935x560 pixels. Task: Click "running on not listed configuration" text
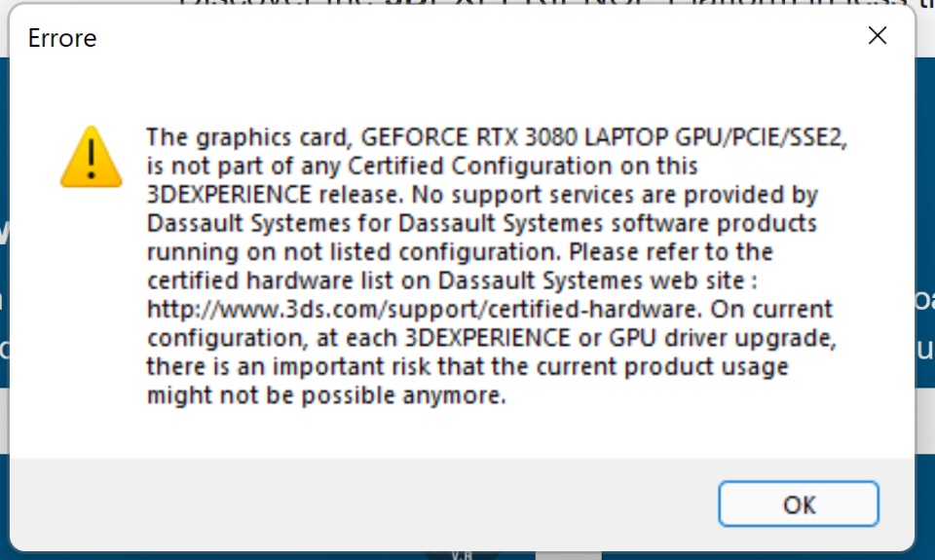355,252
